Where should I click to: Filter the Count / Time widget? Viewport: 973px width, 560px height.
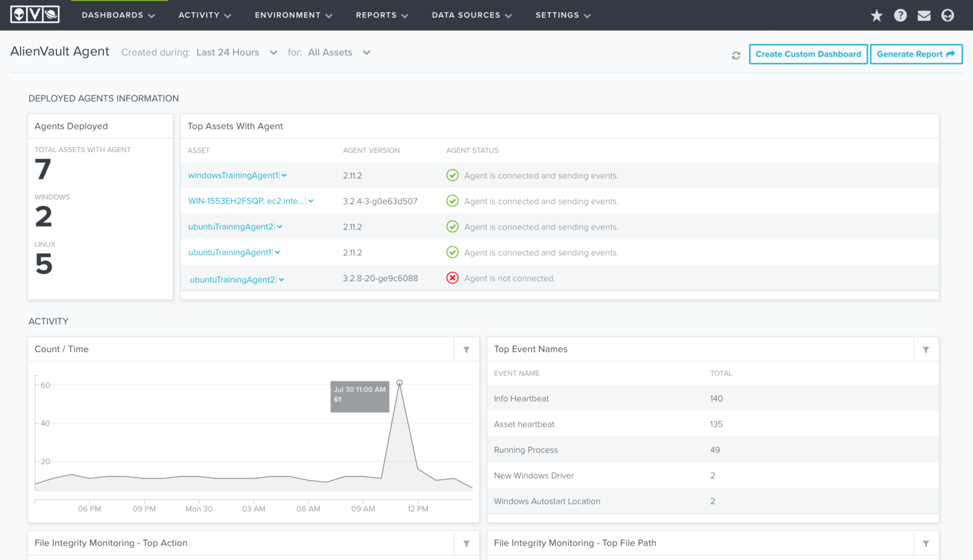point(466,350)
